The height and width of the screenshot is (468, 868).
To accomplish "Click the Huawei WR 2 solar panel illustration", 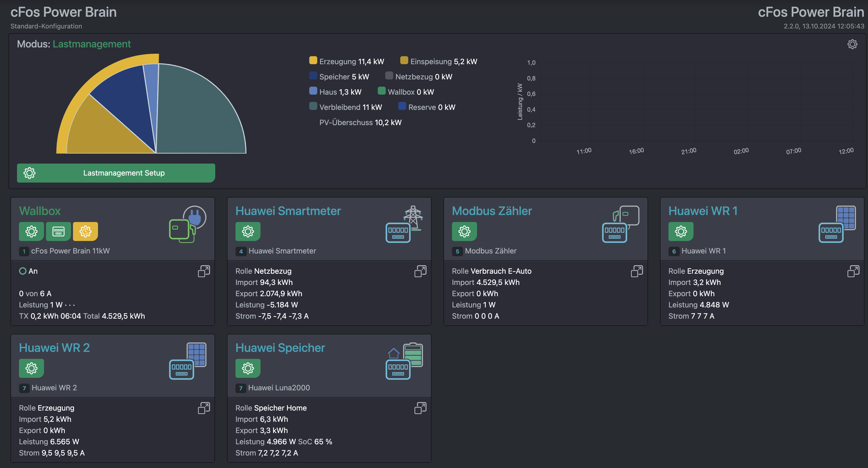I will [x=187, y=361].
